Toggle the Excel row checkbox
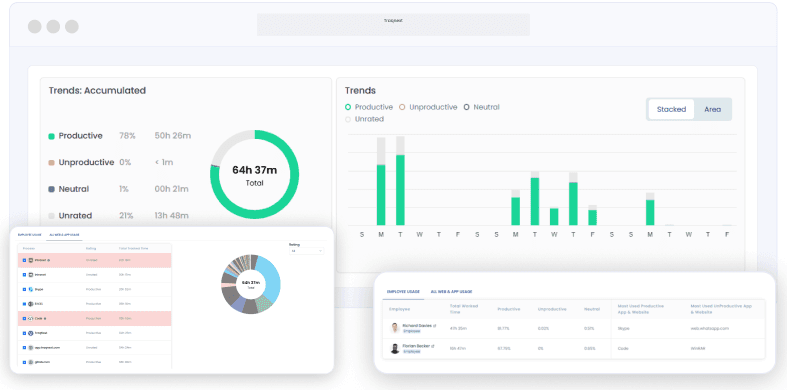 [24, 304]
